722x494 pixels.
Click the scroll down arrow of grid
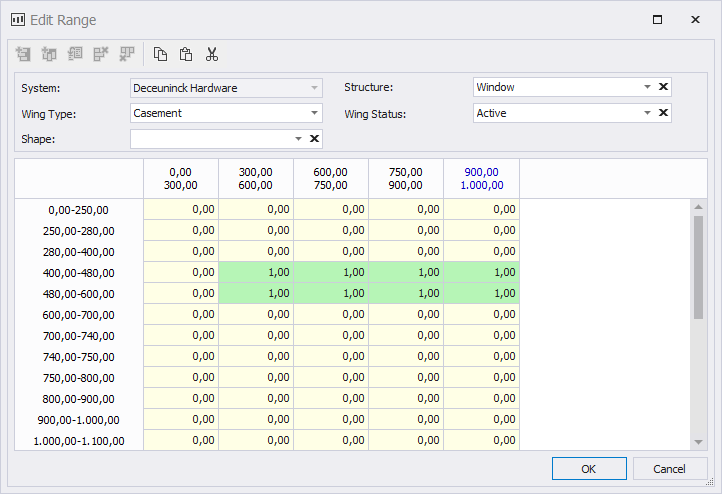click(x=698, y=441)
